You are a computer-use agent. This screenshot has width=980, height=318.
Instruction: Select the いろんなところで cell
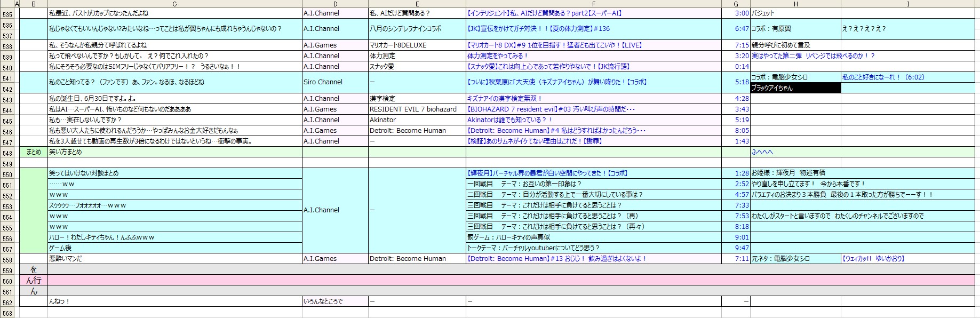tap(335, 301)
